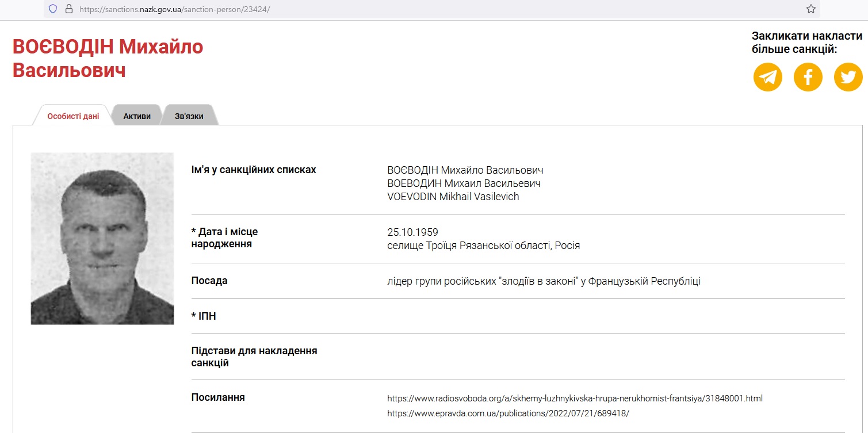The width and height of the screenshot is (868, 433).
Task: Share the page via the Telegram icon
Action: (767, 77)
